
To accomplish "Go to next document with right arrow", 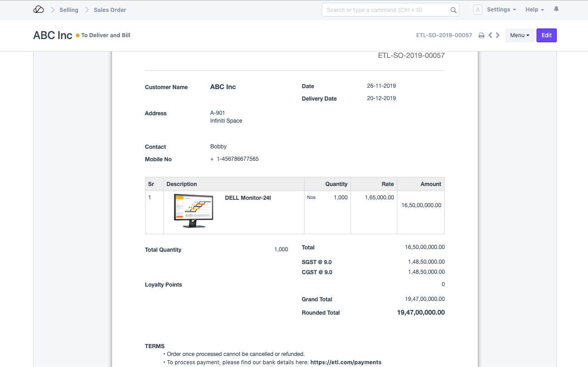I will coord(498,35).
